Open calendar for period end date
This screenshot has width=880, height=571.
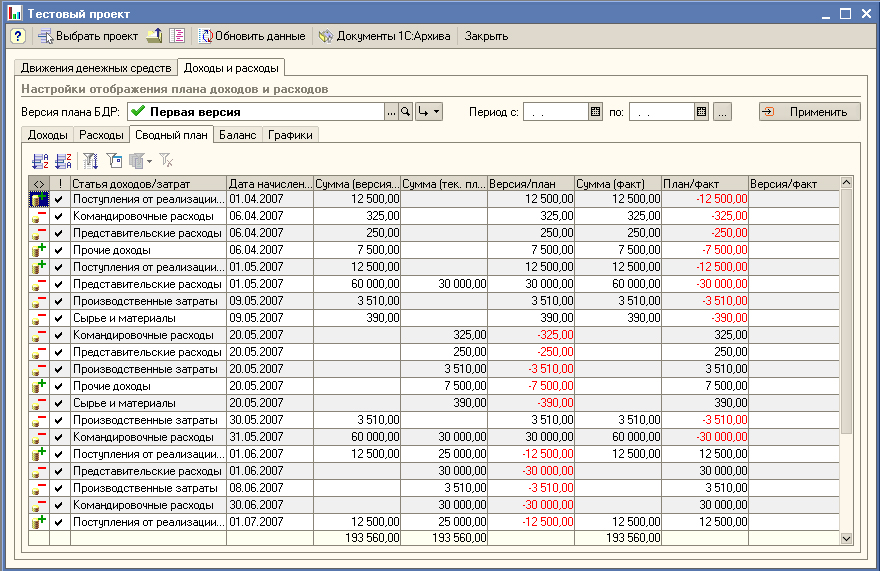coord(702,112)
